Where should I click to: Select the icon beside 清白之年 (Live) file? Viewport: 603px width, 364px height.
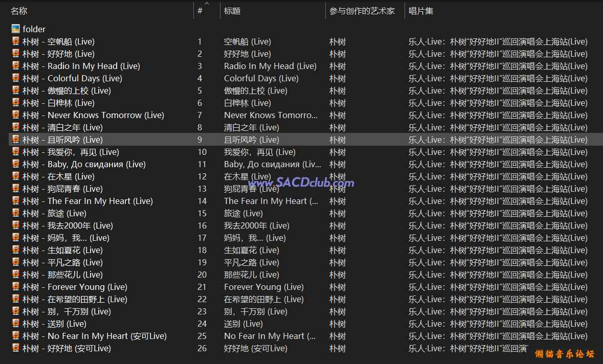click(16, 127)
